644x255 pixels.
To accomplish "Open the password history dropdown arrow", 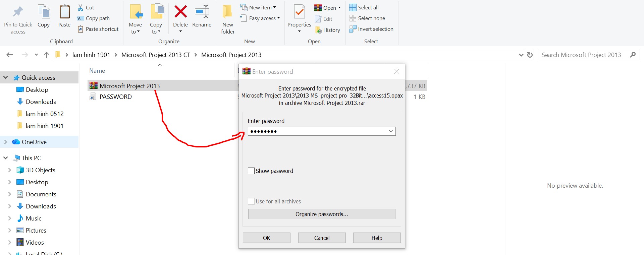I will pos(391,131).
